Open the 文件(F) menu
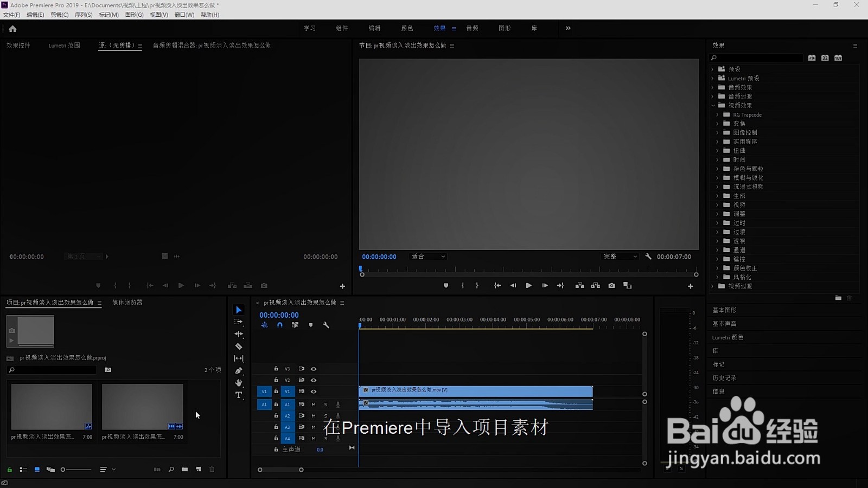Screen dimensions: 868x488 11,15
